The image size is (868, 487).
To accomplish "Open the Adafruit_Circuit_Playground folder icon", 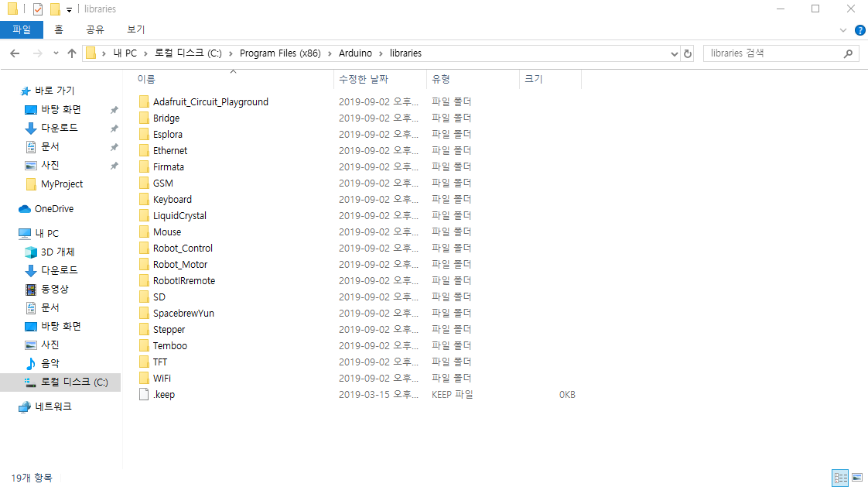I will (144, 101).
